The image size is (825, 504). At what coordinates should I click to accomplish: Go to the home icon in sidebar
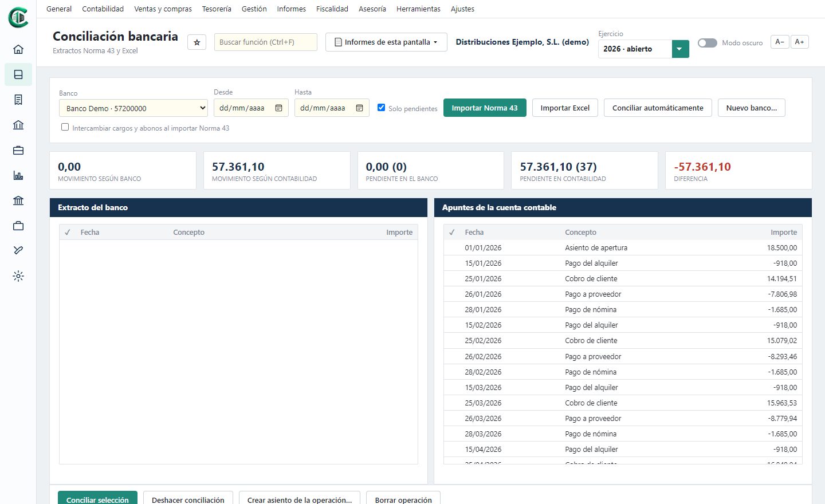pyautogui.click(x=18, y=49)
